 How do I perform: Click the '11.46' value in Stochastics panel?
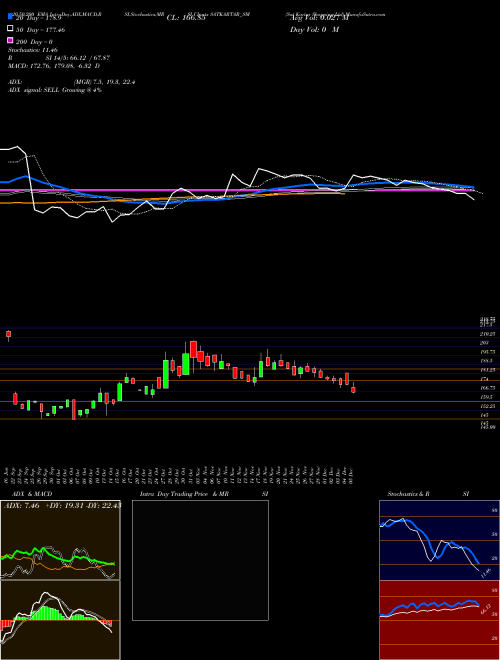[x=485, y=573]
